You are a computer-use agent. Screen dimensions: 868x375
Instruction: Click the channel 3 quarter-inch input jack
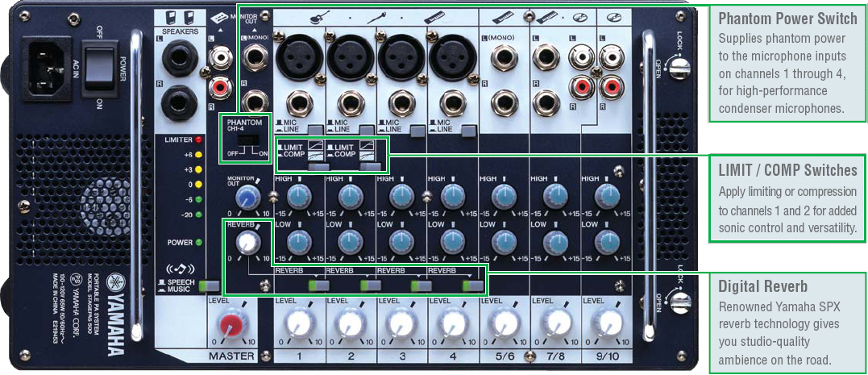coord(402,102)
